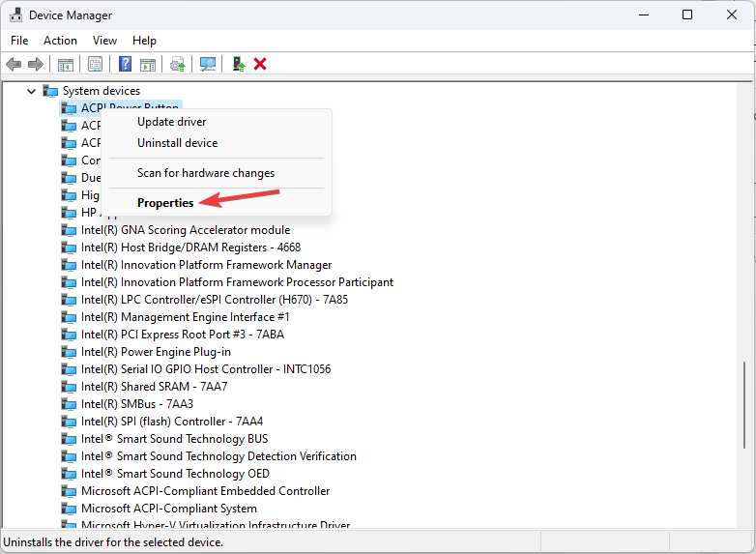
Task: Select Intel(R) SPI (flash) Controller - 7AA4
Action: (172, 422)
